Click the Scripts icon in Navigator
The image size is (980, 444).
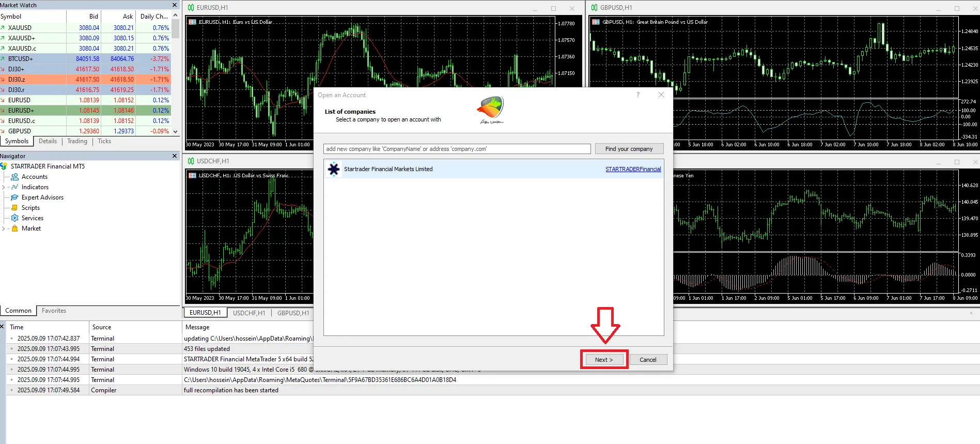pyautogui.click(x=15, y=208)
